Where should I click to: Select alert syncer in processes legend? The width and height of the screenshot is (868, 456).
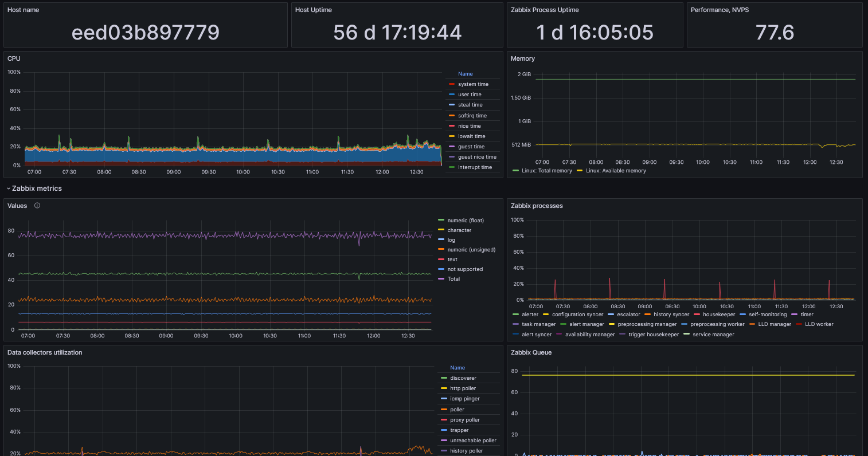[537, 335]
